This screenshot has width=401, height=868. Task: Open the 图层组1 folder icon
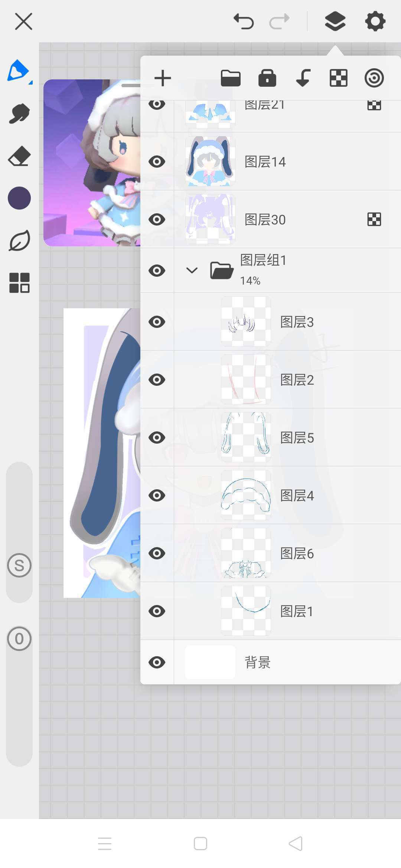tap(222, 270)
